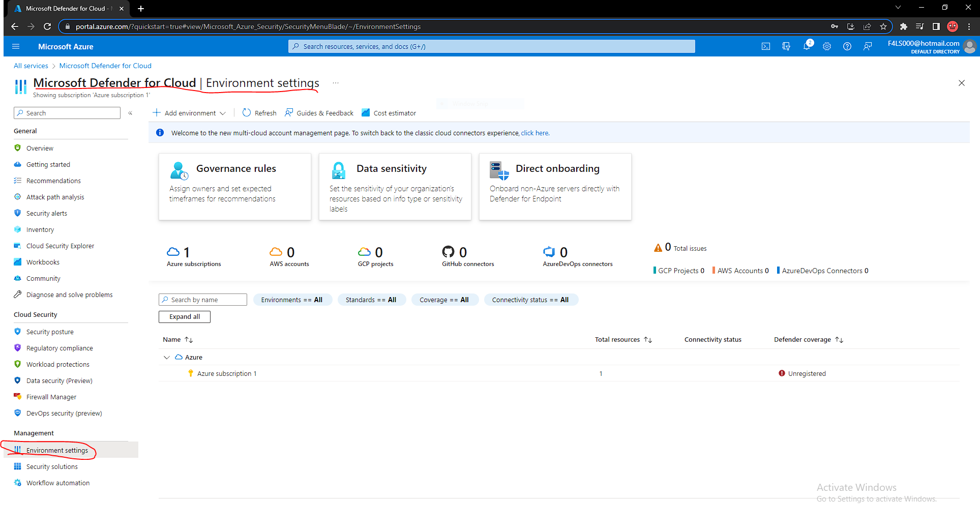This screenshot has height=529, width=980.
Task: Open Cloud Security Explorer
Action: click(x=60, y=246)
